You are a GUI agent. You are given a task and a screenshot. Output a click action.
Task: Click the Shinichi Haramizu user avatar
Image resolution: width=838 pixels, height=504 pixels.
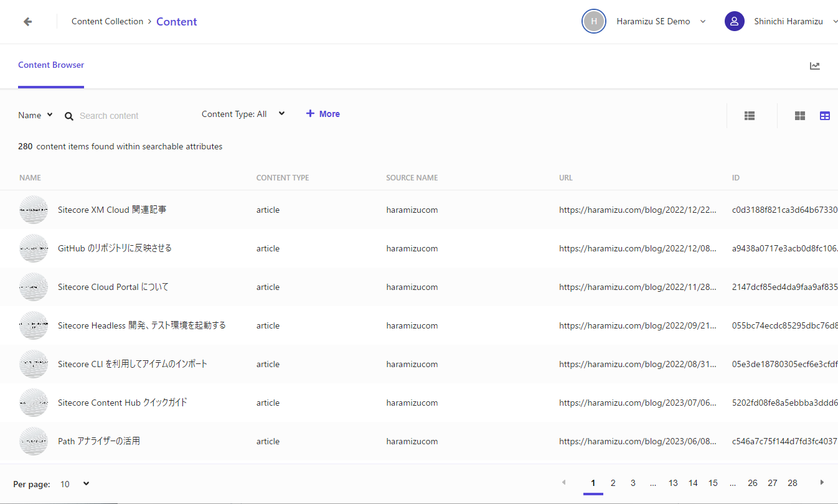(735, 21)
